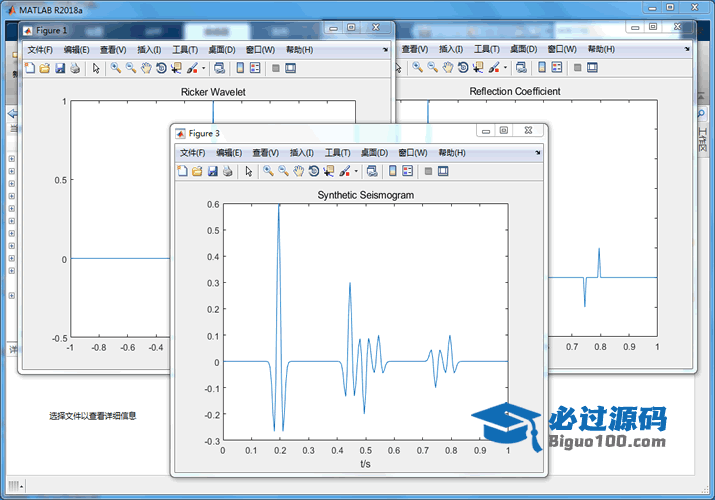Open 工具(T) menu in Figure 1
The width and height of the screenshot is (715, 500).
pyautogui.click(x=185, y=50)
